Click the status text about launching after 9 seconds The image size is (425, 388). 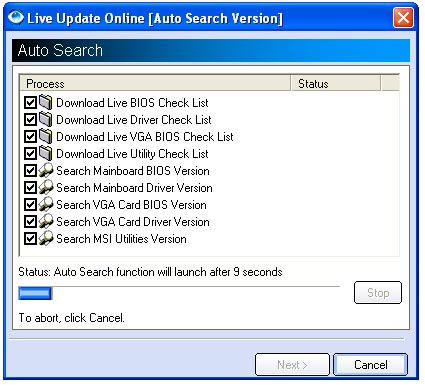point(150,272)
